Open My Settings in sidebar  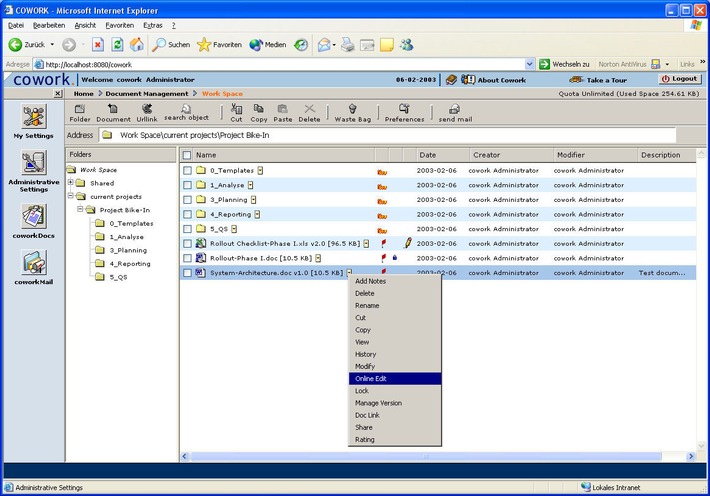pyautogui.click(x=34, y=121)
